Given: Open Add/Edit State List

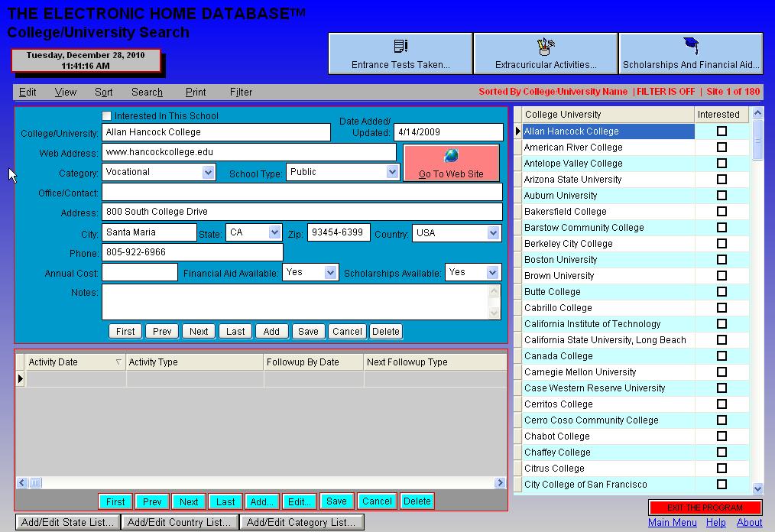Looking at the screenshot, I should point(68,522).
